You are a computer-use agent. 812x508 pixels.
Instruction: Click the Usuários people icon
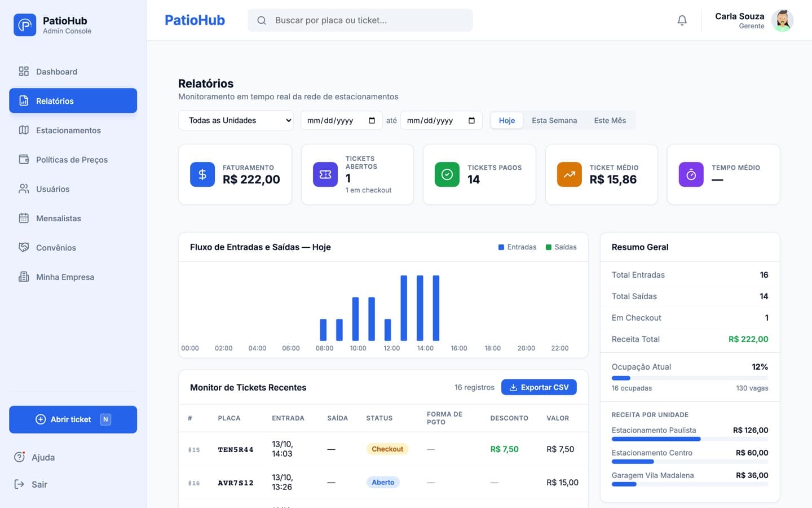[x=24, y=189]
